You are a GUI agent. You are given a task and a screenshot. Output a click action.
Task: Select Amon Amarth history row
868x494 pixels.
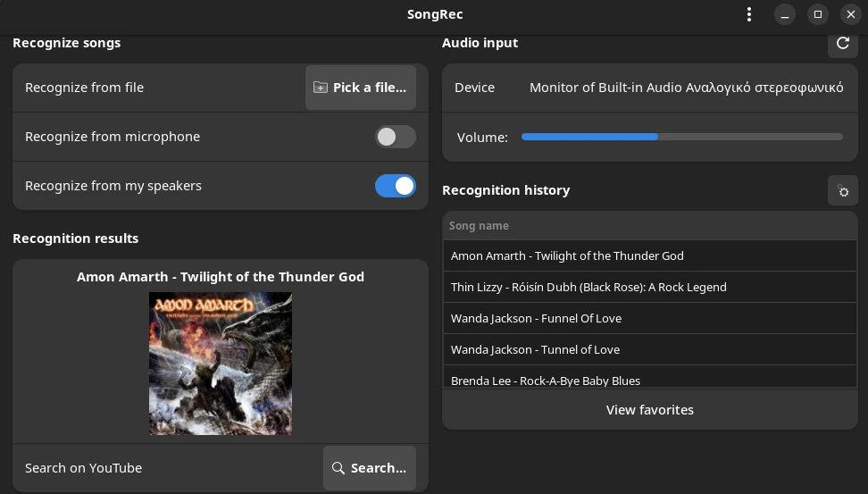[x=650, y=255]
